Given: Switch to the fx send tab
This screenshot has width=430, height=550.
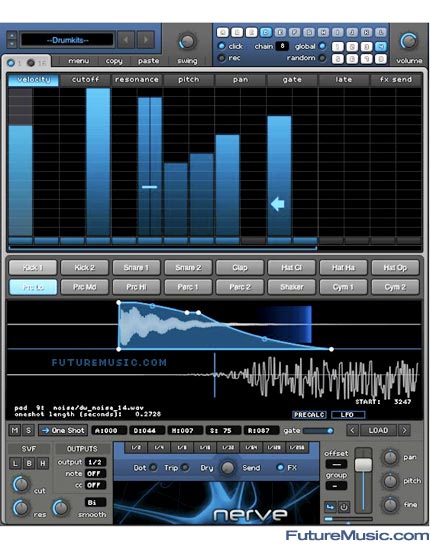Looking at the screenshot, I should click(396, 80).
